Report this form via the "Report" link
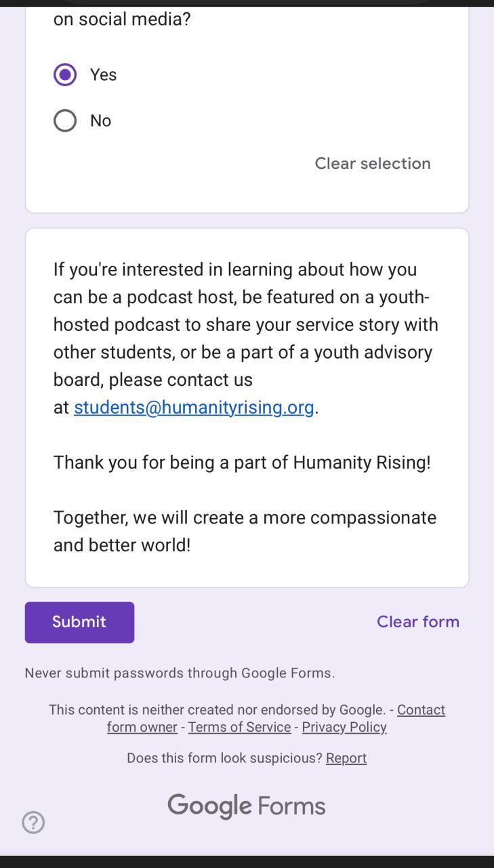The width and height of the screenshot is (494, 868). tap(346, 758)
